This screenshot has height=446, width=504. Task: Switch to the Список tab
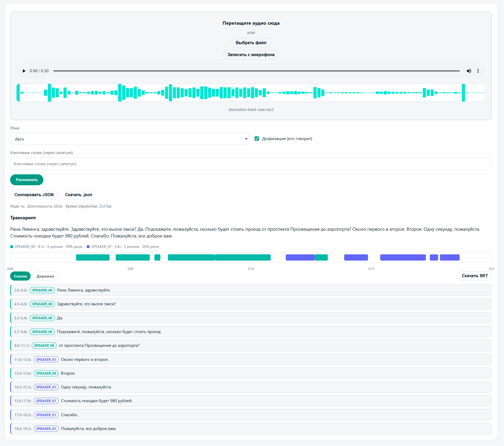(21, 276)
